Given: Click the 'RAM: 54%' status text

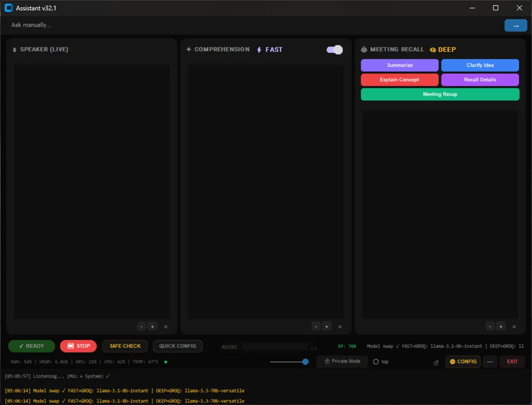Looking at the screenshot, I should (x=21, y=362).
